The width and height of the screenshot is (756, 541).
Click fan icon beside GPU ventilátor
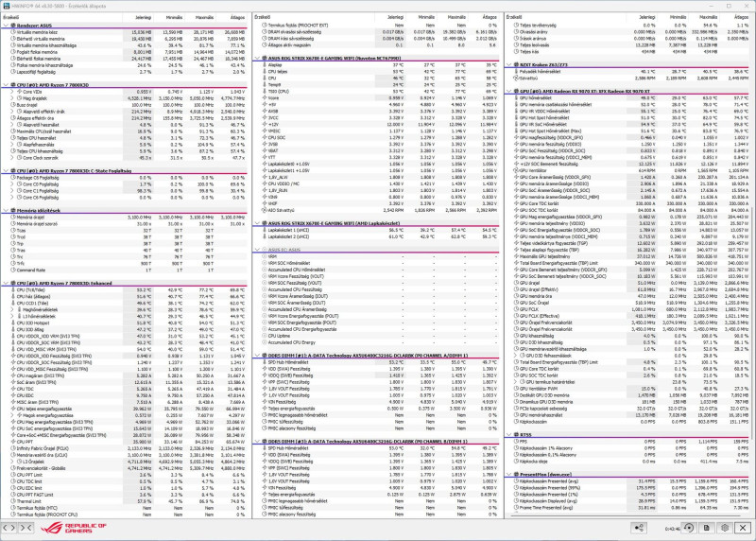pos(516,170)
